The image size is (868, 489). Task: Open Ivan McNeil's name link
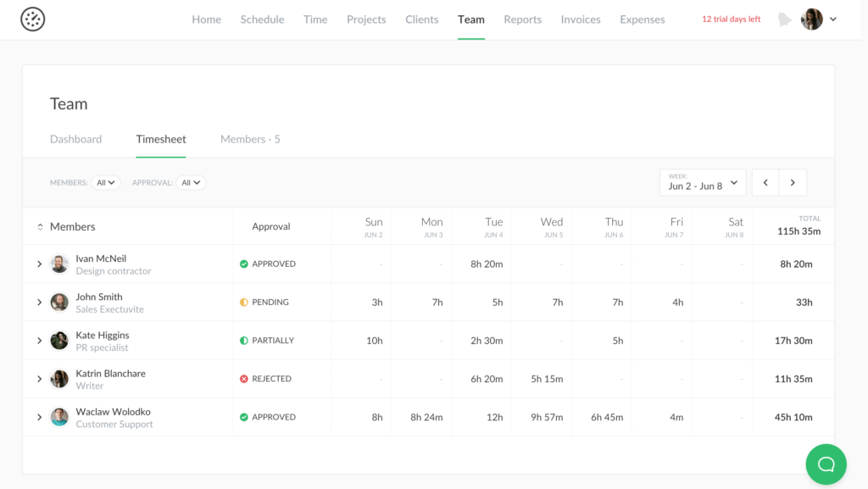[x=101, y=258]
